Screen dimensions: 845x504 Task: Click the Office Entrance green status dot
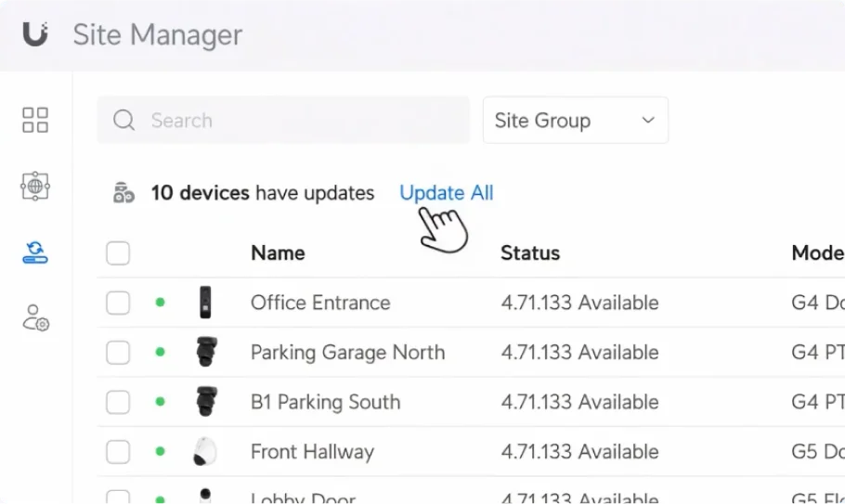tap(160, 303)
